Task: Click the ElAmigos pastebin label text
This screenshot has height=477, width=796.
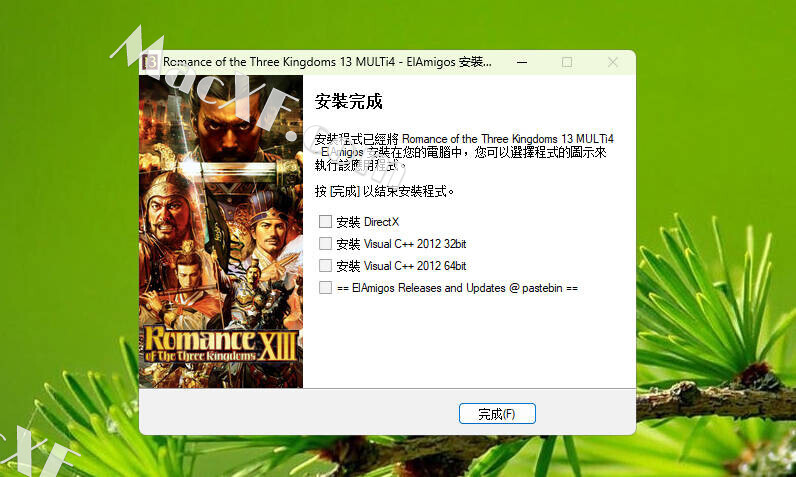Action: [457, 288]
